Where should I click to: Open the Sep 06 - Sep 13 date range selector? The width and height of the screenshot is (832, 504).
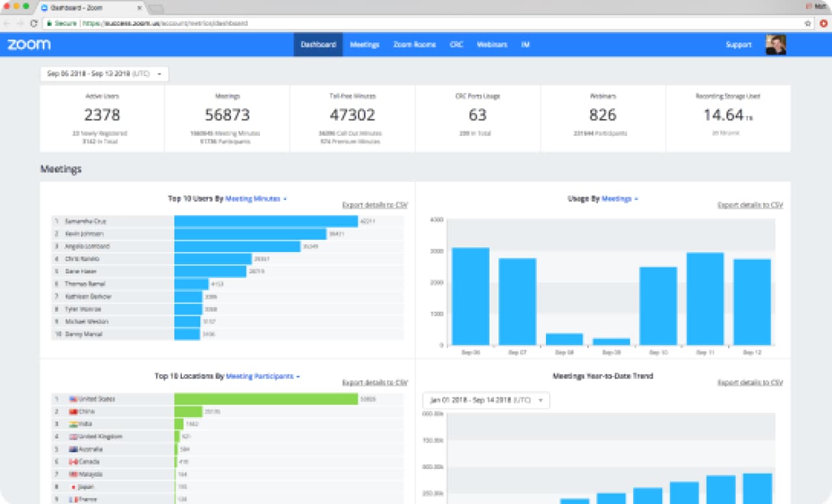coord(104,73)
